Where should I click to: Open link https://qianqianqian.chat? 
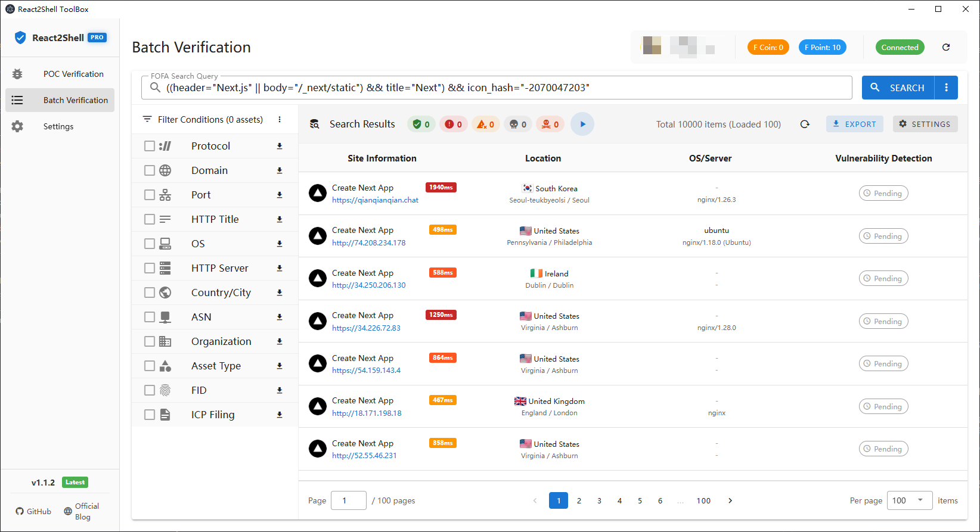click(x=375, y=200)
